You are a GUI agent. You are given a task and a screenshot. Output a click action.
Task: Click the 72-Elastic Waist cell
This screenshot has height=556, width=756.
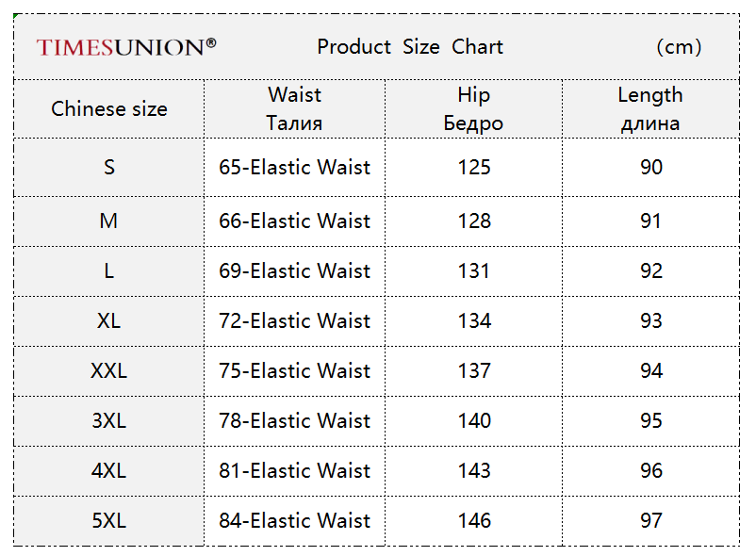[295, 321]
